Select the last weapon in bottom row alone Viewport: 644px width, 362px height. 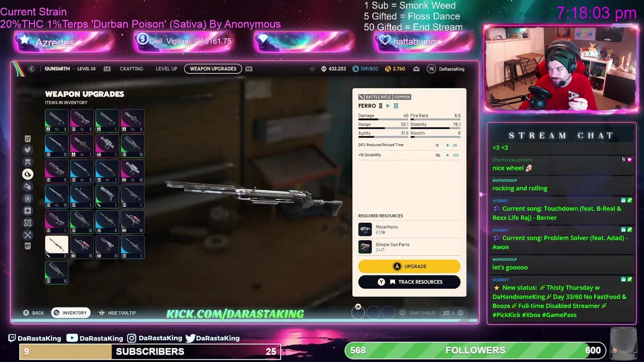[56, 272]
